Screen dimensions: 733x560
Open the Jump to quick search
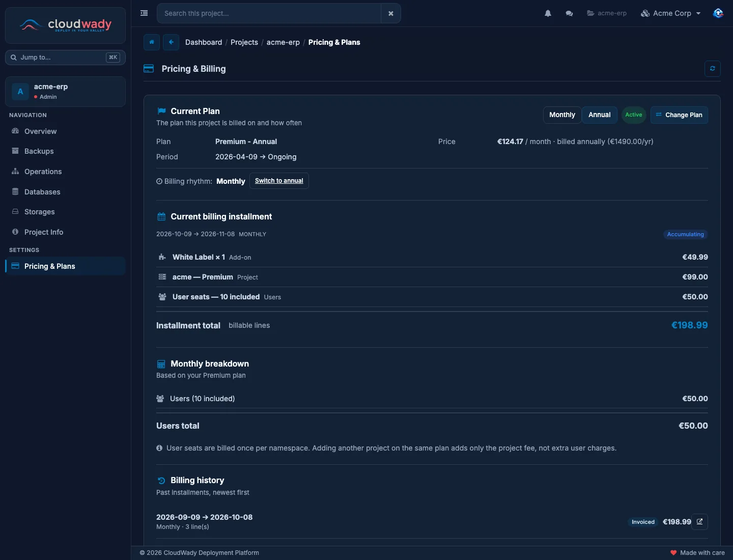point(65,58)
